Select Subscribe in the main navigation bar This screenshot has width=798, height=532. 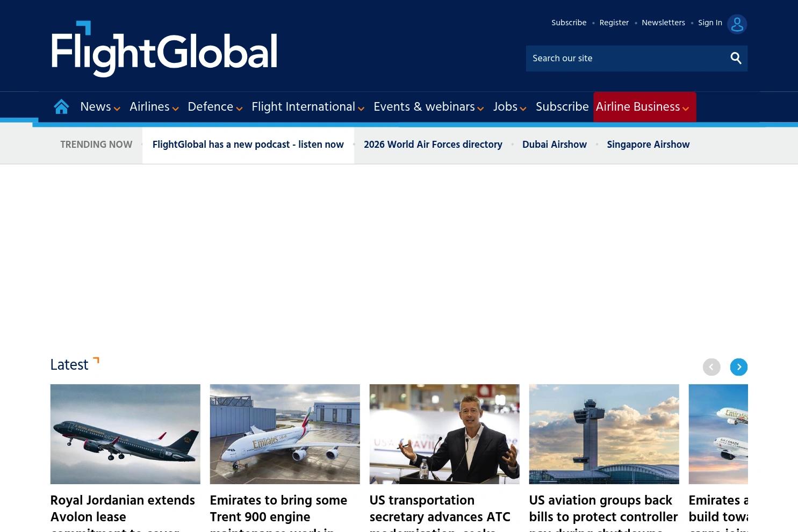tap(562, 107)
